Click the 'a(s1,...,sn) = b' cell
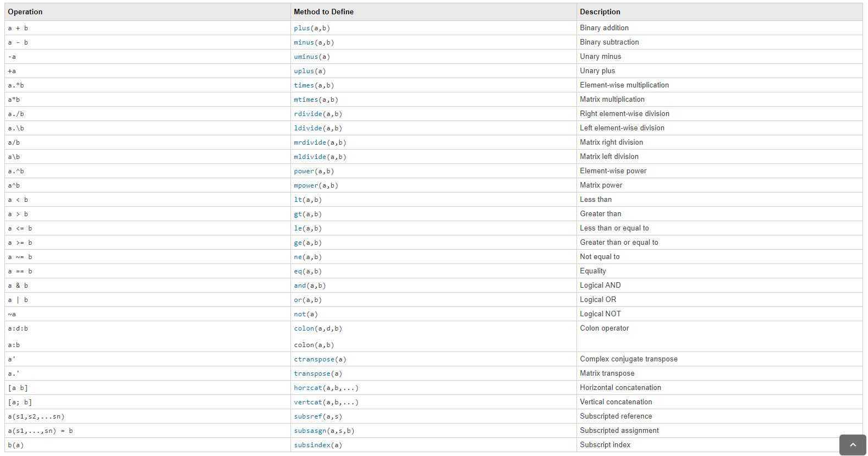Viewport: 868px width, 456px height. [147, 431]
